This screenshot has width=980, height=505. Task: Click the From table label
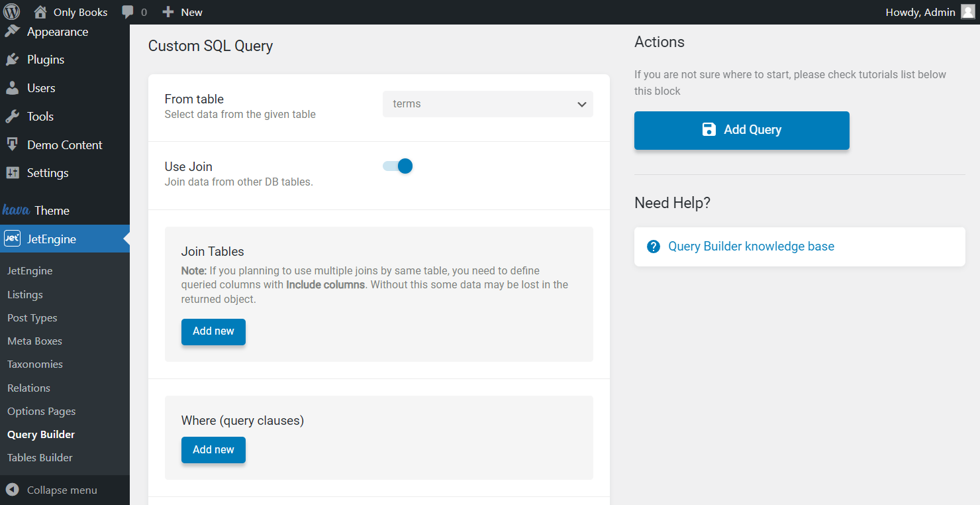click(194, 99)
